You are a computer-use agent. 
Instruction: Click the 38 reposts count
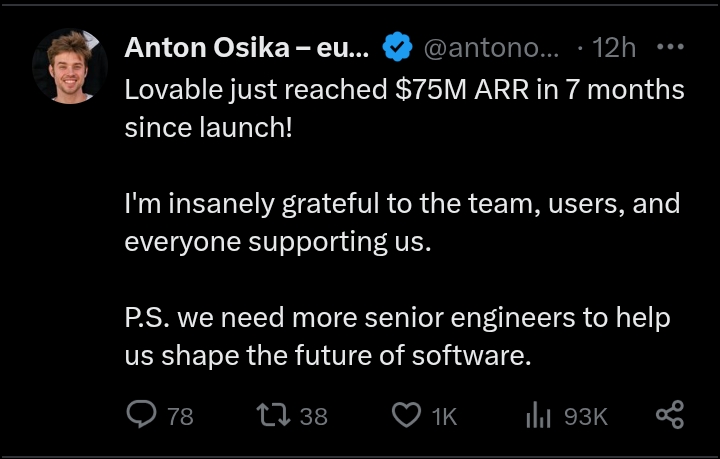click(314, 416)
